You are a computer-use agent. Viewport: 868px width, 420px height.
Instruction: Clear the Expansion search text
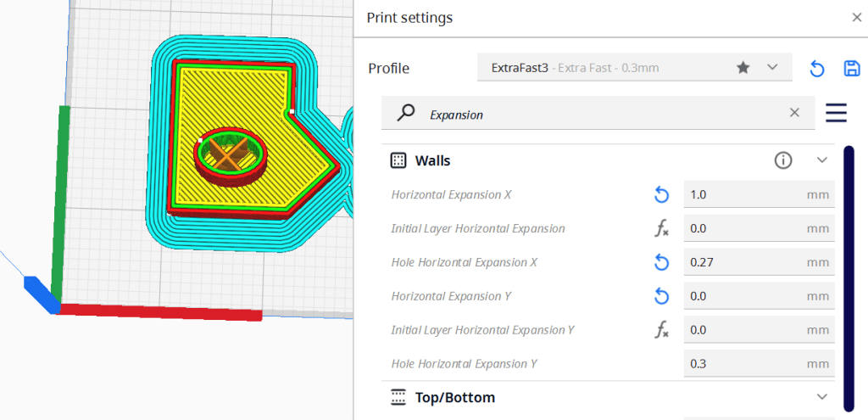(x=794, y=113)
